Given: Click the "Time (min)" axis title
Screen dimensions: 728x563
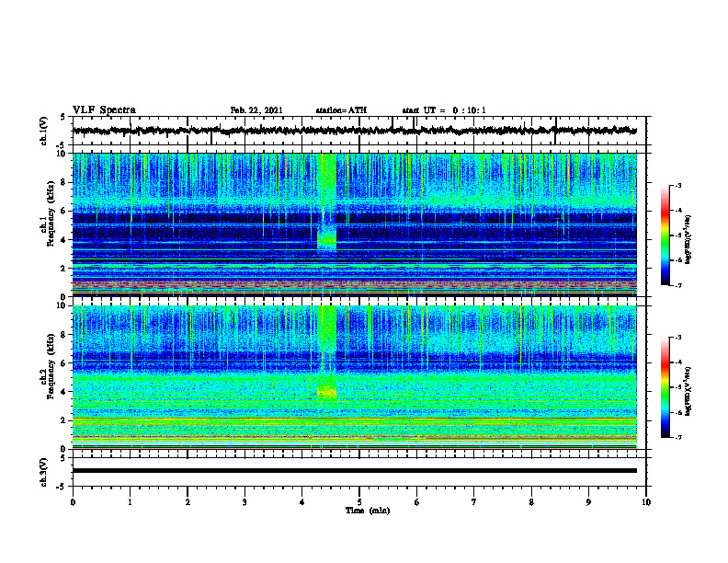Looking at the screenshot, I should click(x=368, y=511).
